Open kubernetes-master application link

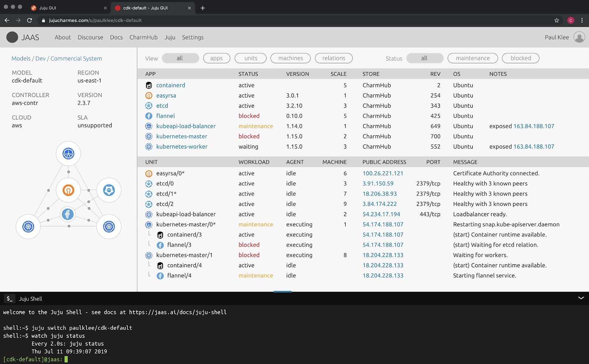pos(182,136)
